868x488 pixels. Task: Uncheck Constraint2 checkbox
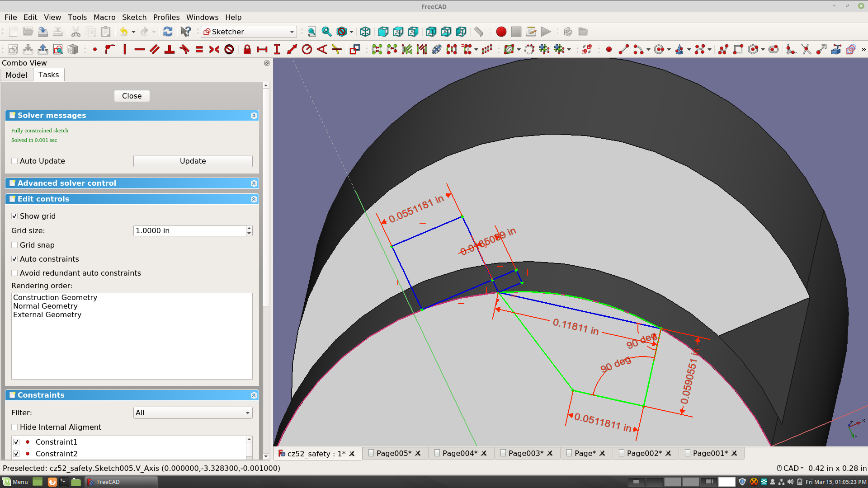click(16, 454)
